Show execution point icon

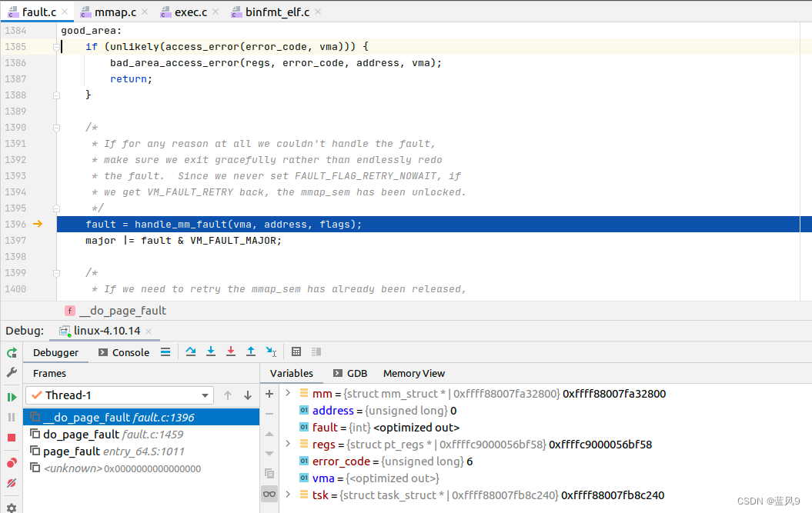tap(165, 352)
